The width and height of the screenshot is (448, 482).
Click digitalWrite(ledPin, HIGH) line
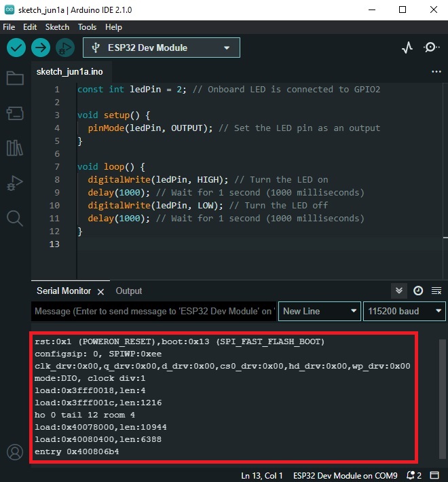pos(208,180)
